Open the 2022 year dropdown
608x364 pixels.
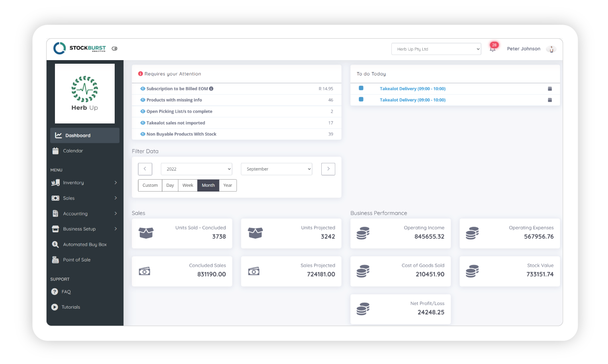[x=196, y=169]
